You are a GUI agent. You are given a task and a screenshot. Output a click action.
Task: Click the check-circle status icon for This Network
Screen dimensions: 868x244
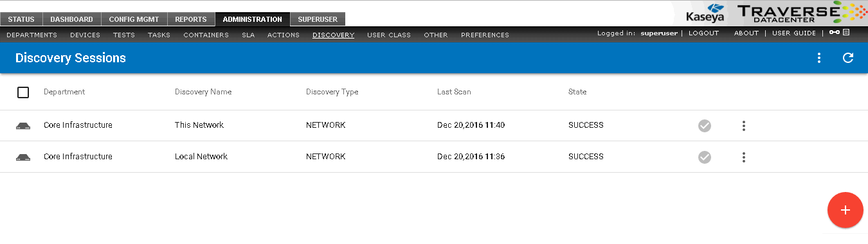point(705,126)
